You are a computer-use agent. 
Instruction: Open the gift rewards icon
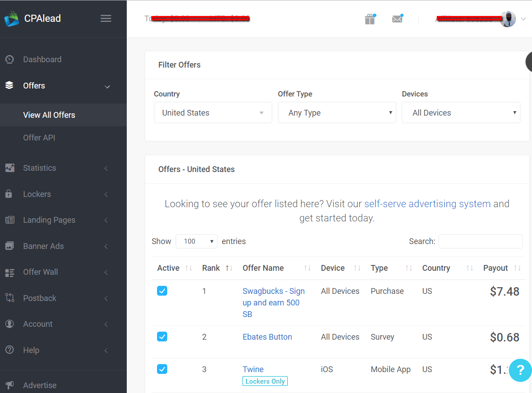click(x=370, y=19)
